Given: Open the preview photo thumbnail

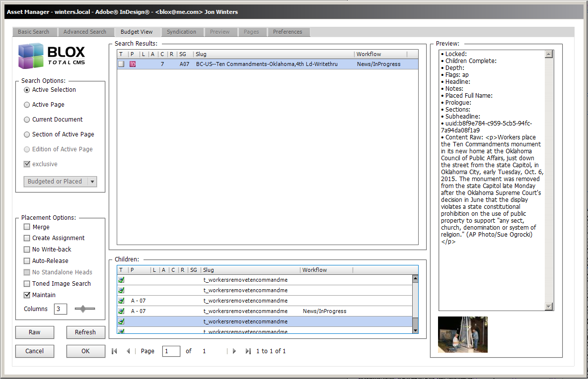Looking at the screenshot, I should pyautogui.click(x=462, y=335).
